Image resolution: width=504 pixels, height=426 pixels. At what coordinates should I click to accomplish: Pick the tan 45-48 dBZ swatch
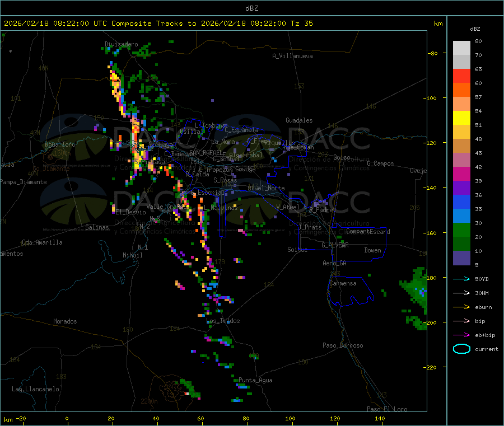coord(461,146)
